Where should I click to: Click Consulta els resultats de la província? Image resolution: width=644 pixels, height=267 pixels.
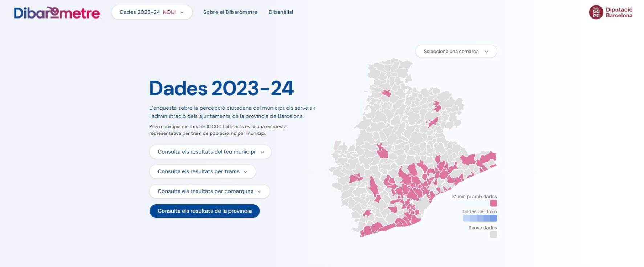204,211
